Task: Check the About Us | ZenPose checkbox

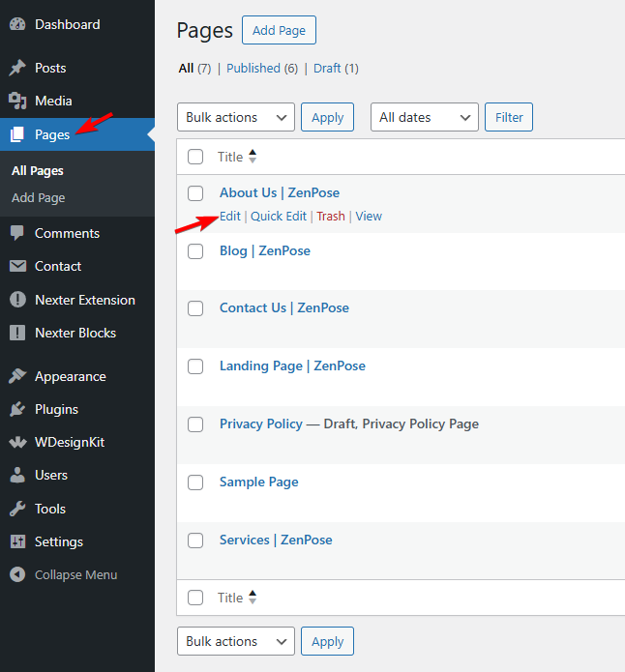Action: [x=195, y=193]
